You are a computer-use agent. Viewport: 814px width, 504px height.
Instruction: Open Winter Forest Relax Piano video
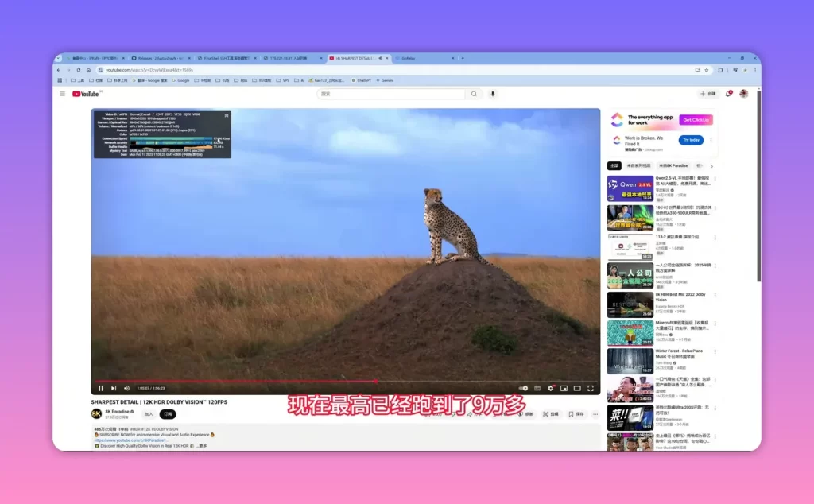pos(630,361)
